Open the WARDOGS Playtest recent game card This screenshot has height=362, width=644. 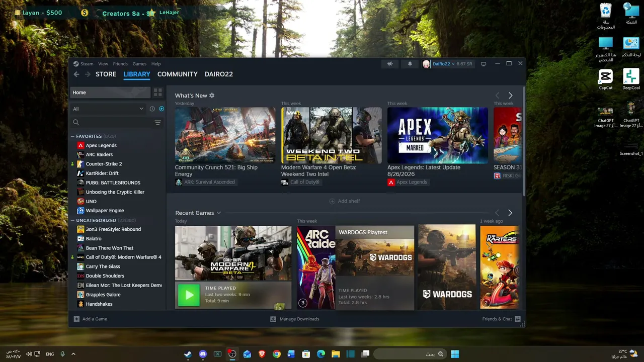tap(375, 267)
